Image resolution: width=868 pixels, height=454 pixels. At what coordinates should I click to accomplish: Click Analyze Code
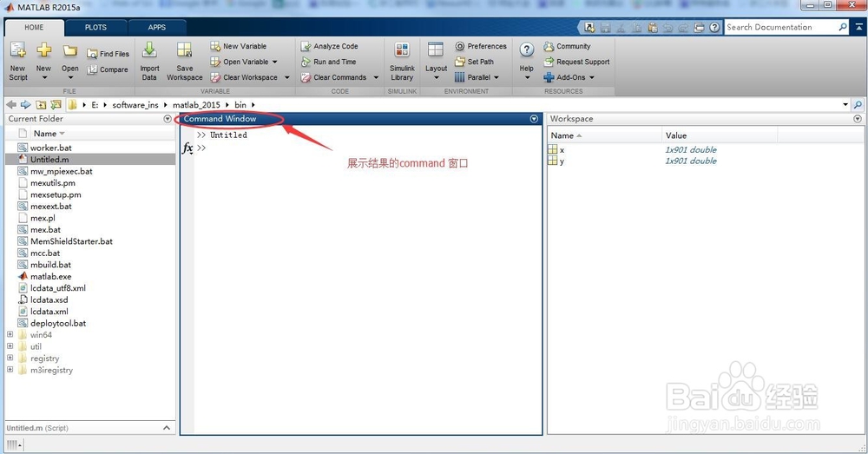(x=329, y=46)
